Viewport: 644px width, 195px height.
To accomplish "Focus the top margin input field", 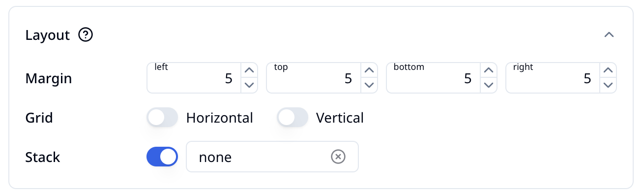I will 314,78.
